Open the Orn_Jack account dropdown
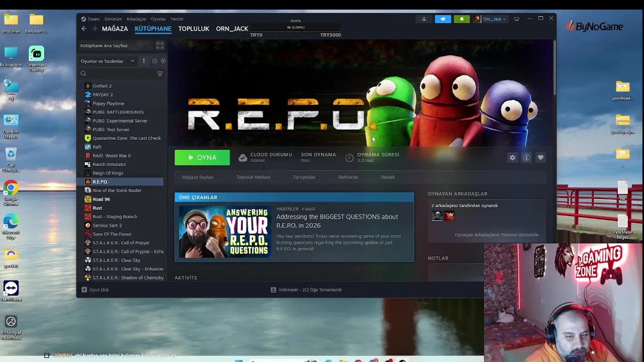This screenshot has width=644, height=362. point(490,19)
